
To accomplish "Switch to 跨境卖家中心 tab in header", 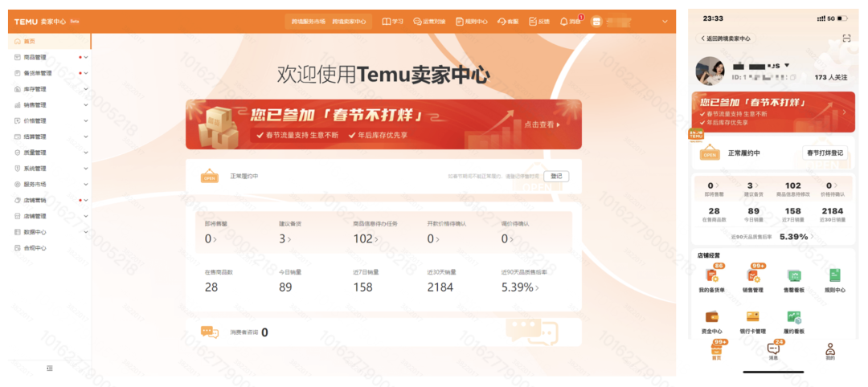I will 349,22.
